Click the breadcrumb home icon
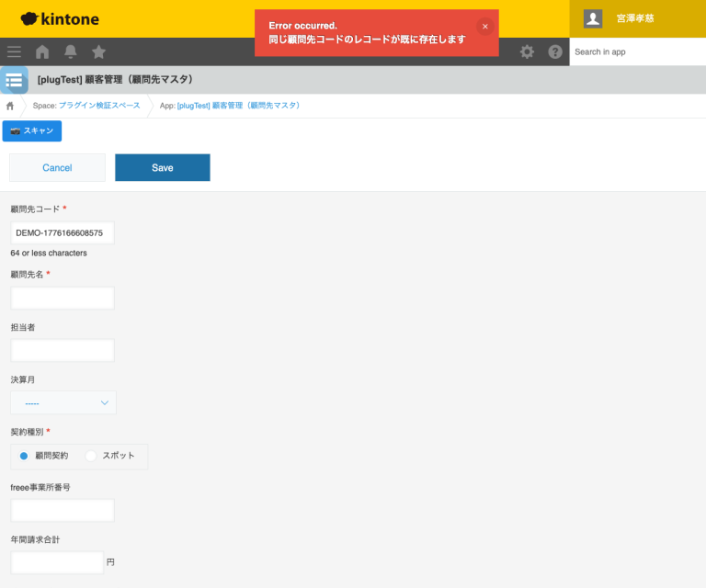The height and width of the screenshot is (588, 706). (10, 106)
